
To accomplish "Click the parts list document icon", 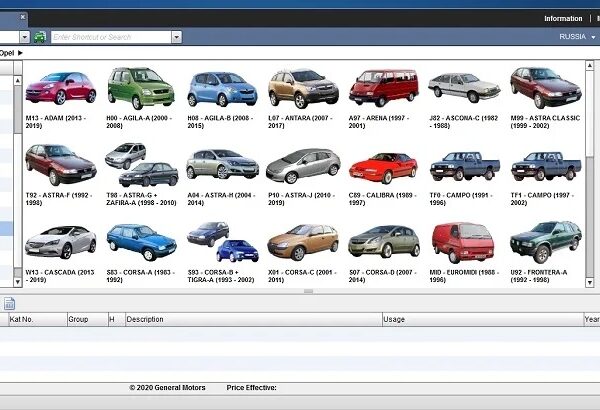I will (x=10, y=304).
